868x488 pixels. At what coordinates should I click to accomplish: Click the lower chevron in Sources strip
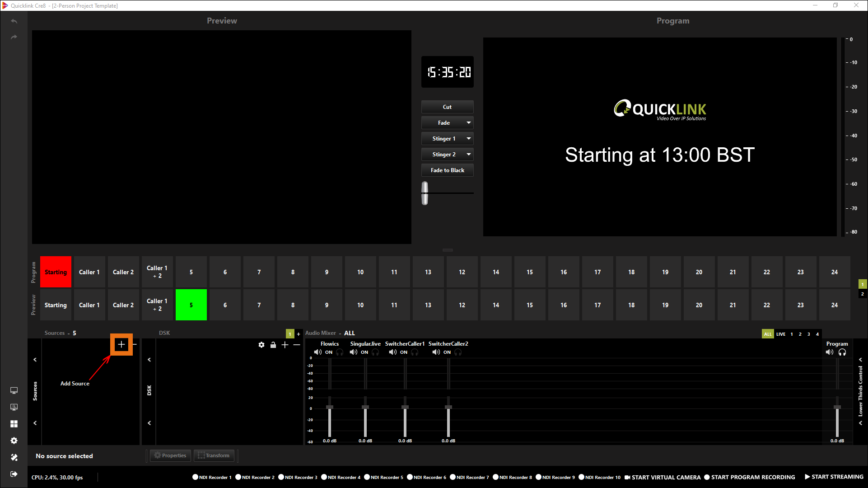coord(35,423)
